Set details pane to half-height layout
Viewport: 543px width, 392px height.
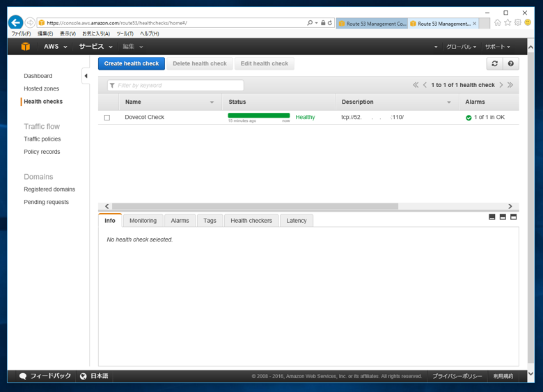tap(503, 217)
